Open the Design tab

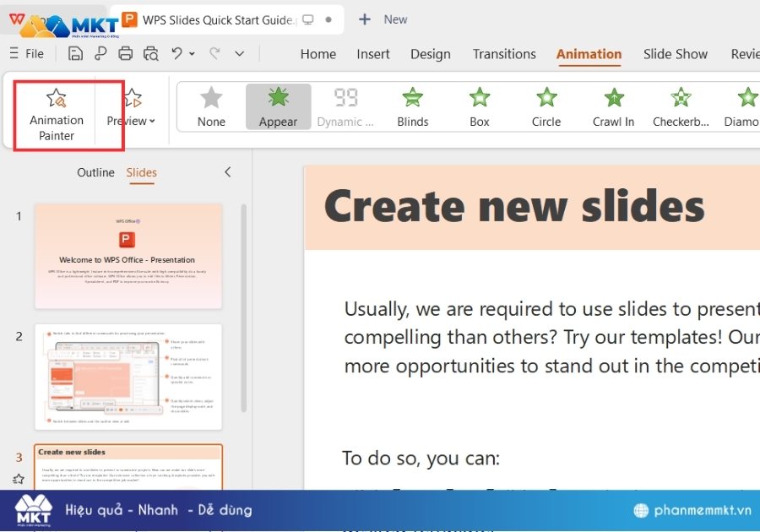431,54
